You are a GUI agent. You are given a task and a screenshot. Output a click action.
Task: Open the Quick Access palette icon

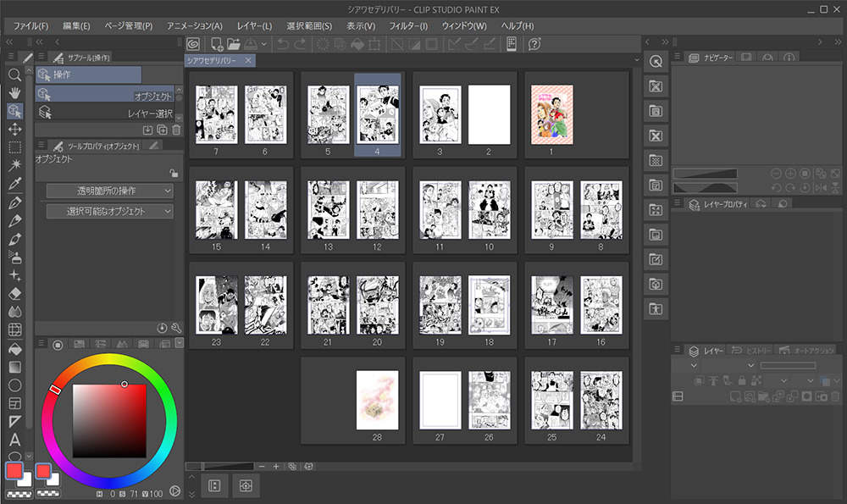click(656, 62)
